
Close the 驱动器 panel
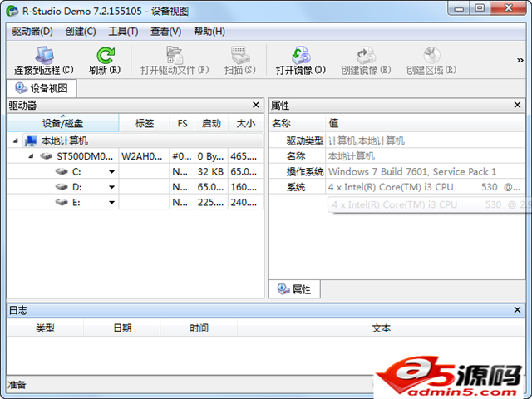256,106
